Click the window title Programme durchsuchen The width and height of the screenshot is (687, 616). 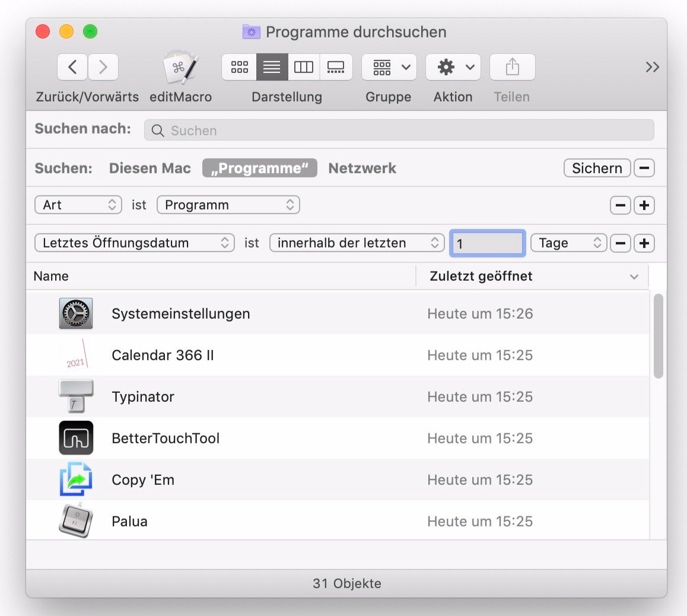[356, 32]
